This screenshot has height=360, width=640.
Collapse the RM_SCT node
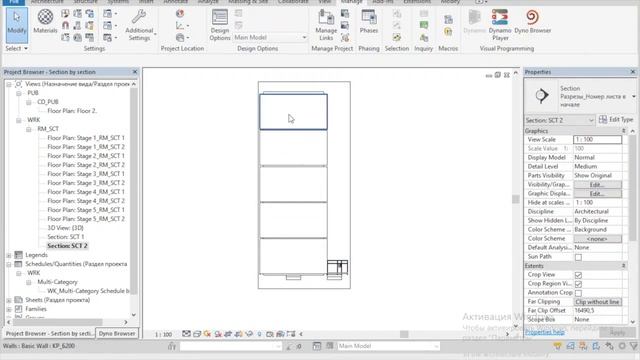[x=29, y=129]
